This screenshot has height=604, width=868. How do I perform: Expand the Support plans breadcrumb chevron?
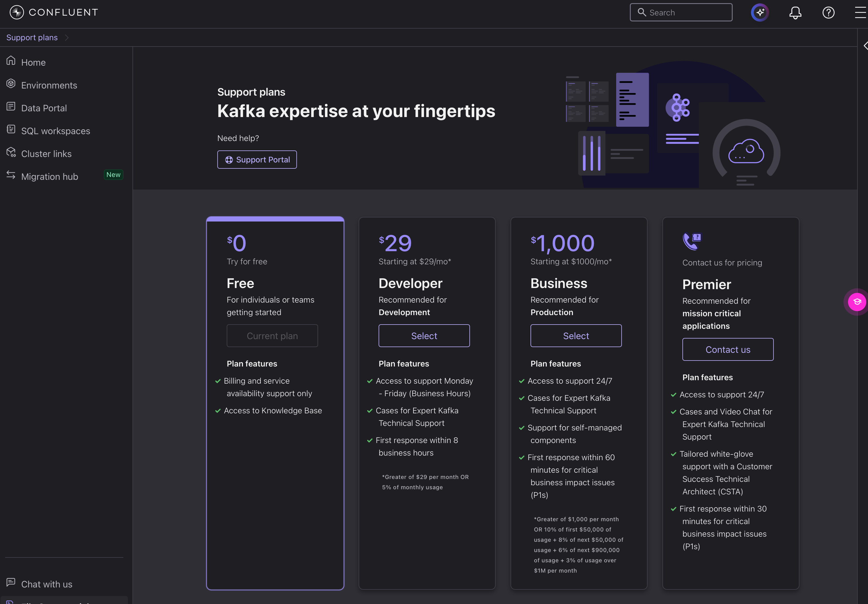(67, 37)
